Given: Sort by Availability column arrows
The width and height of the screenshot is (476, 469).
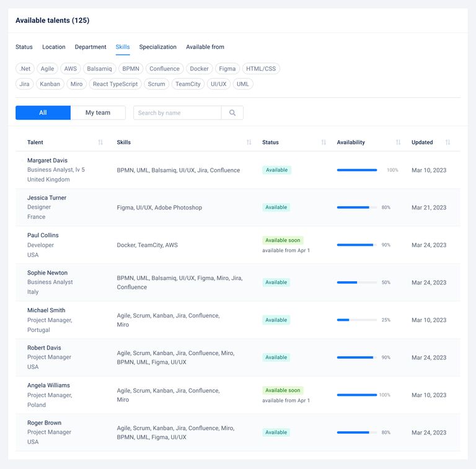Looking at the screenshot, I should pyautogui.click(x=398, y=142).
